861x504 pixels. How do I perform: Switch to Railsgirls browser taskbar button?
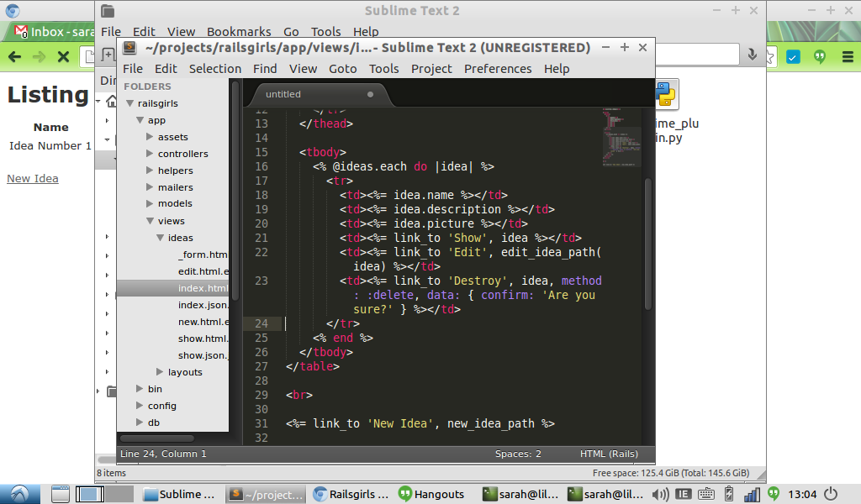351,494
